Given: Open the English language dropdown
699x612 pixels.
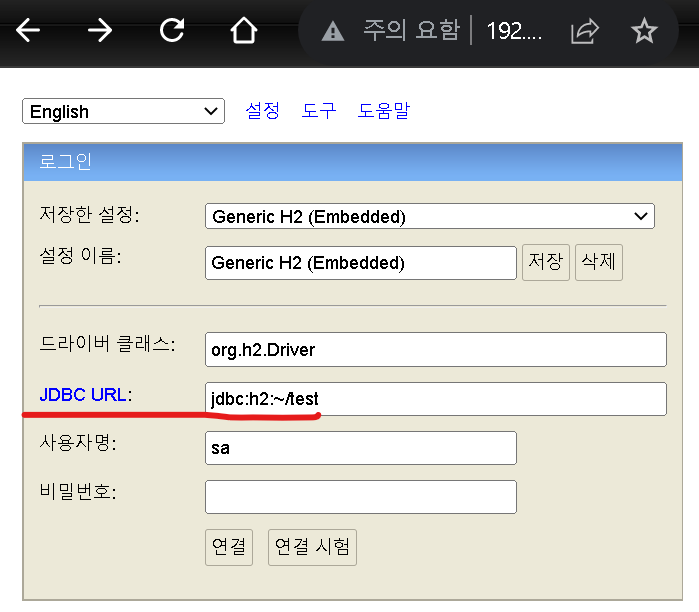Looking at the screenshot, I should 123,111.
